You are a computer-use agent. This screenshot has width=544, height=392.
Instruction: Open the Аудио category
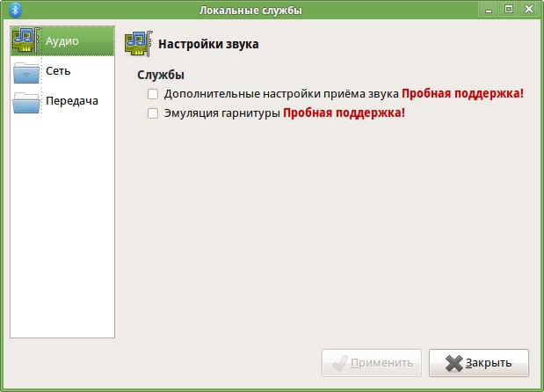62,41
